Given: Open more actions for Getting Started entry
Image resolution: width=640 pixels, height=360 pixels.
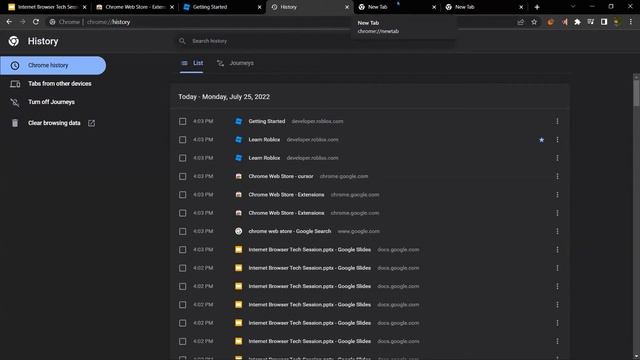Looking at the screenshot, I should point(557,121).
